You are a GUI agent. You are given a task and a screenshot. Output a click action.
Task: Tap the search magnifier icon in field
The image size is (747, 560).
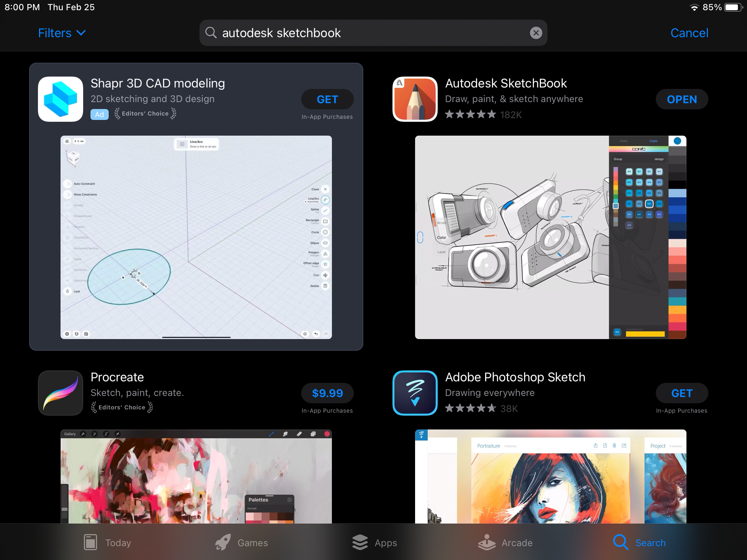[211, 32]
